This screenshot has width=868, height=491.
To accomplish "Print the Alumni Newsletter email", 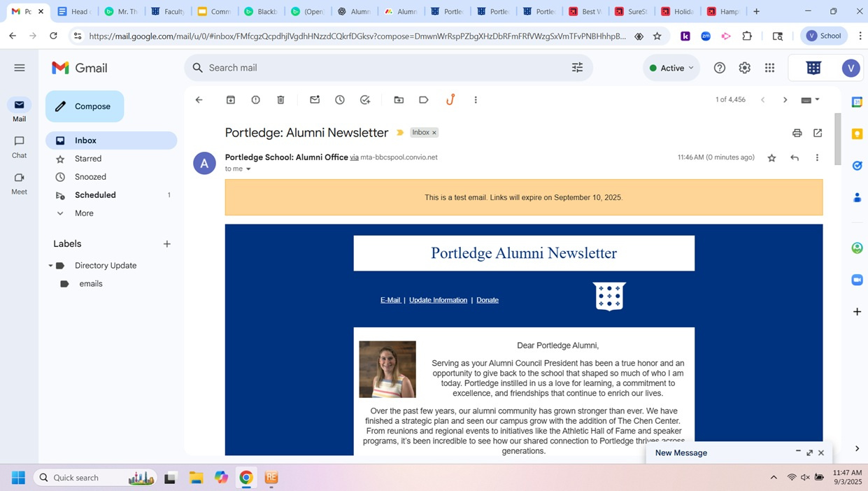I will 797,133.
